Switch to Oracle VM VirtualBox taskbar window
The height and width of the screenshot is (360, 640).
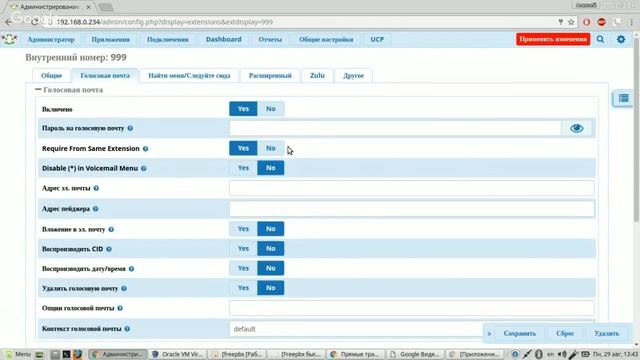pyautogui.click(x=178, y=354)
